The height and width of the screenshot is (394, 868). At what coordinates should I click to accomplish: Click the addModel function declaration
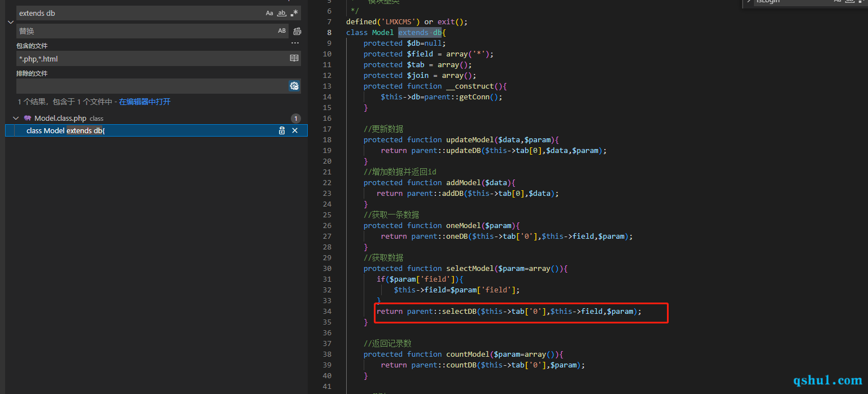click(439, 183)
